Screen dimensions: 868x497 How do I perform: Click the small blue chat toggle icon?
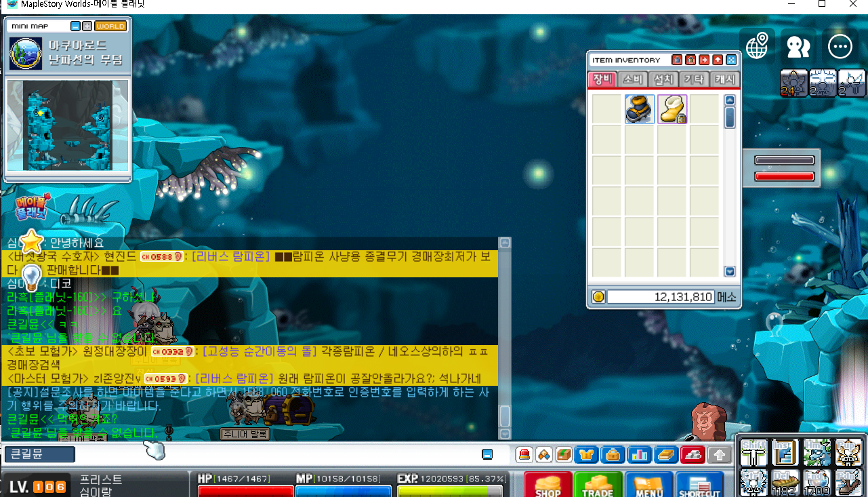tap(487, 454)
